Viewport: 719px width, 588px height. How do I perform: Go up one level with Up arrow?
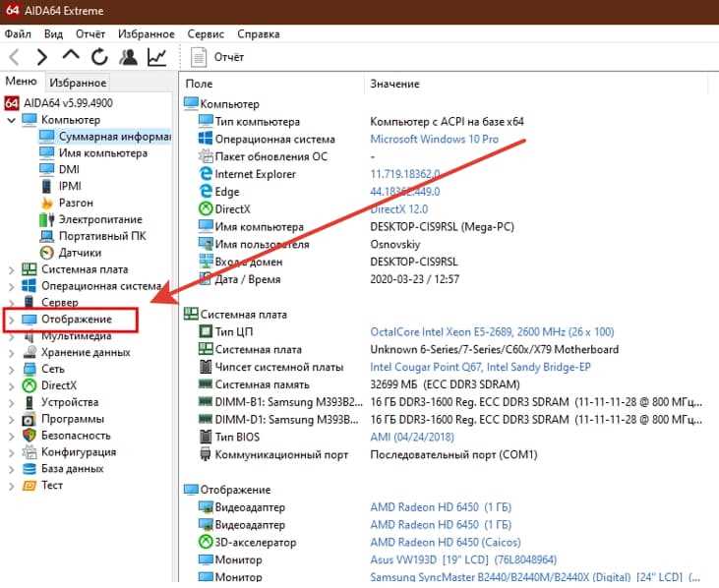pyautogui.click(x=71, y=55)
